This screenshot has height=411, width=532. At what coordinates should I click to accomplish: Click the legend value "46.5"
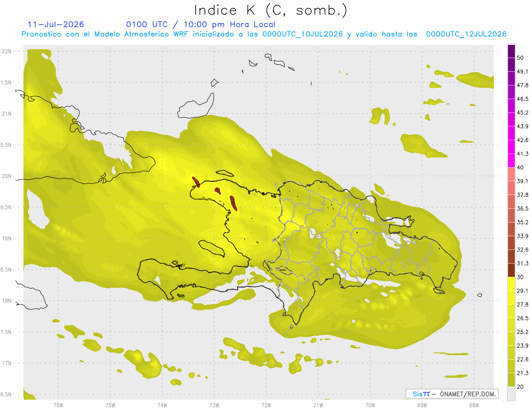pyautogui.click(x=523, y=99)
